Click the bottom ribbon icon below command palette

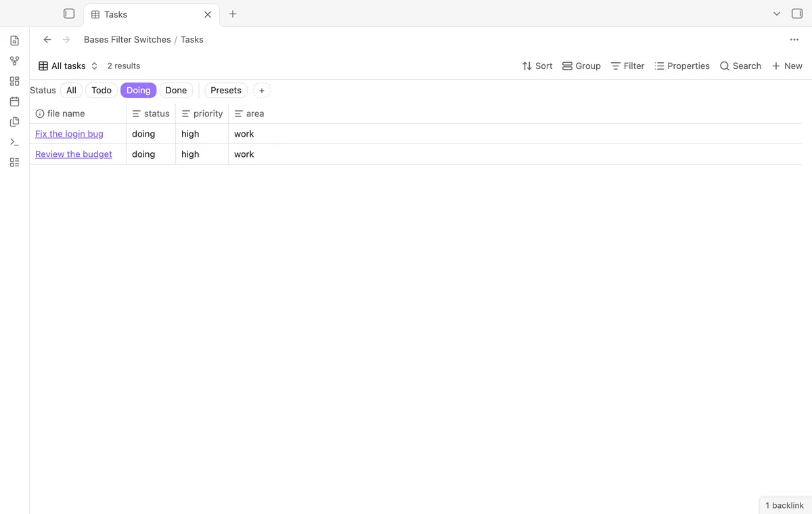pos(14,162)
